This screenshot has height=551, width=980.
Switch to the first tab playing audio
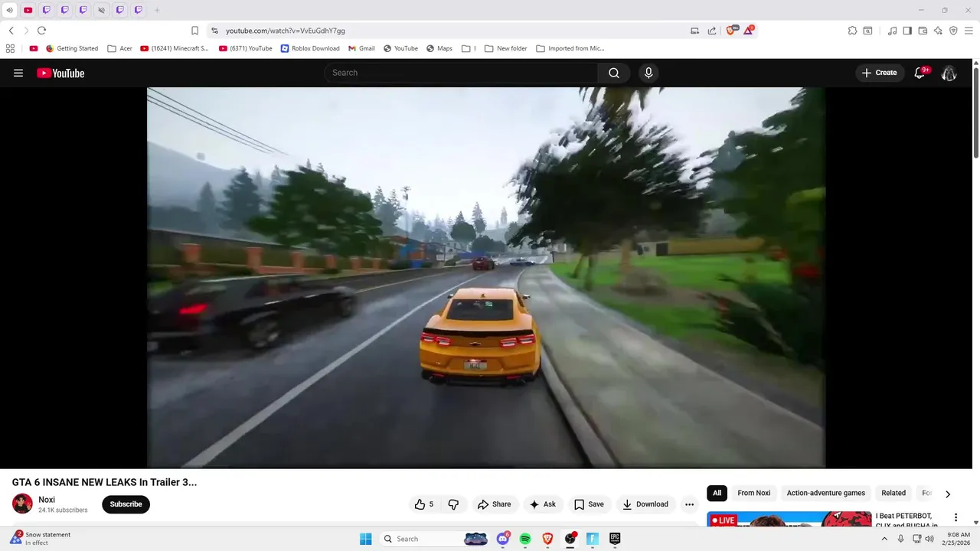point(9,10)
